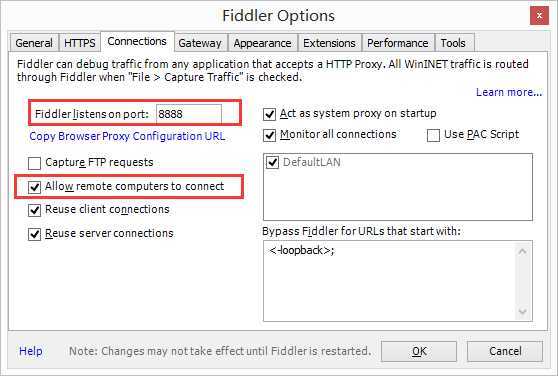The image size is (558, 376).
Task: Switch to the General tab
Action: click(x=34, y=43)
